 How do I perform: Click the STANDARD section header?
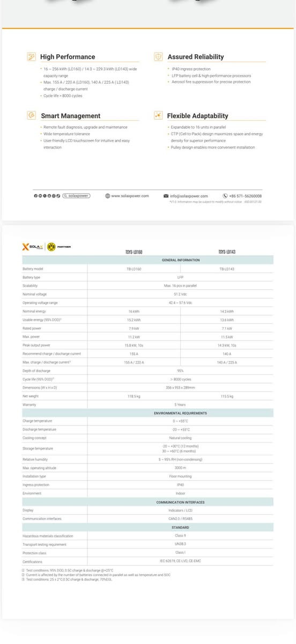coord(180,527)
